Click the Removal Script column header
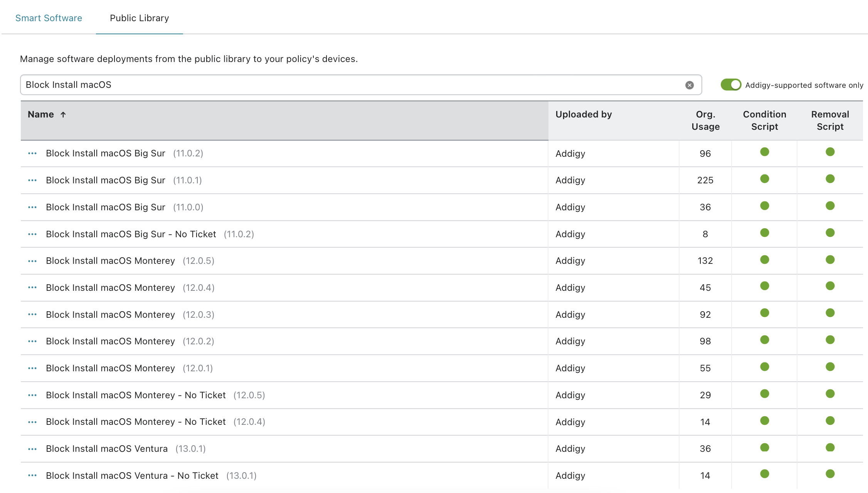 click(830, 121)
